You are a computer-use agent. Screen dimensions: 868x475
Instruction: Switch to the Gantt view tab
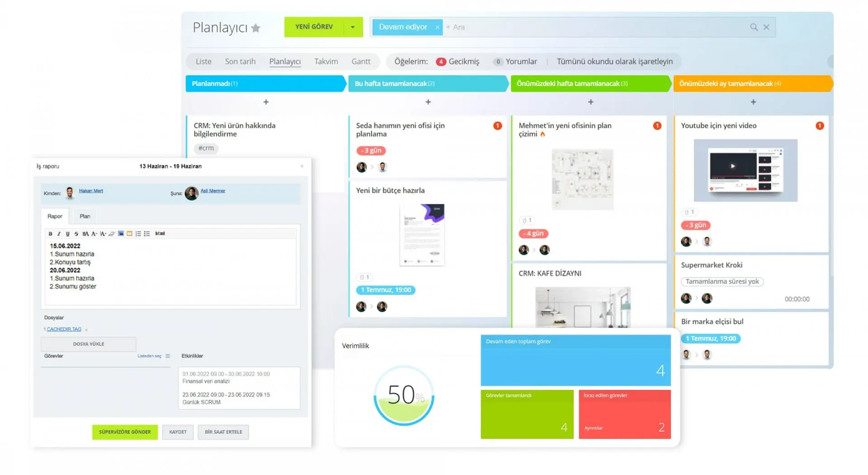click(361, 62)
